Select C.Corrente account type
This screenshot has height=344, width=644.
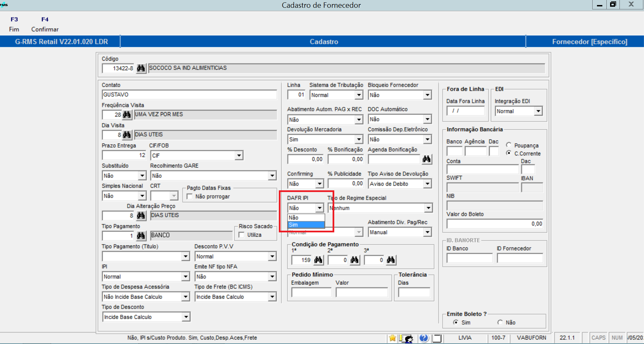coord(509,153)
